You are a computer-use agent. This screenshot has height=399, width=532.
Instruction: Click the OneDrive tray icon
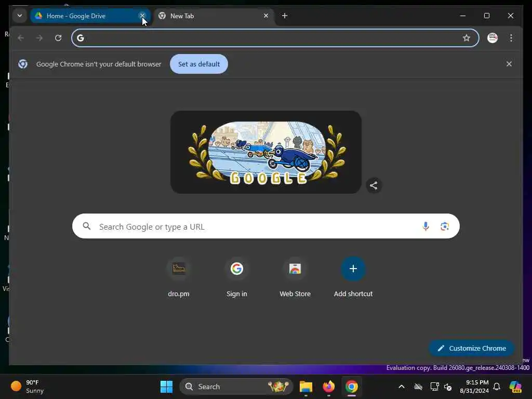pyautogui.click(x=418, y=387)
